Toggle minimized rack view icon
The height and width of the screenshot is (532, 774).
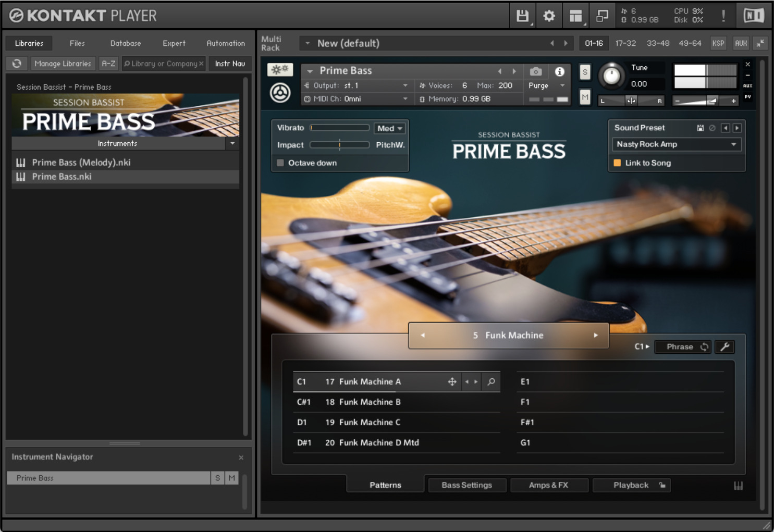click(602, 16)
